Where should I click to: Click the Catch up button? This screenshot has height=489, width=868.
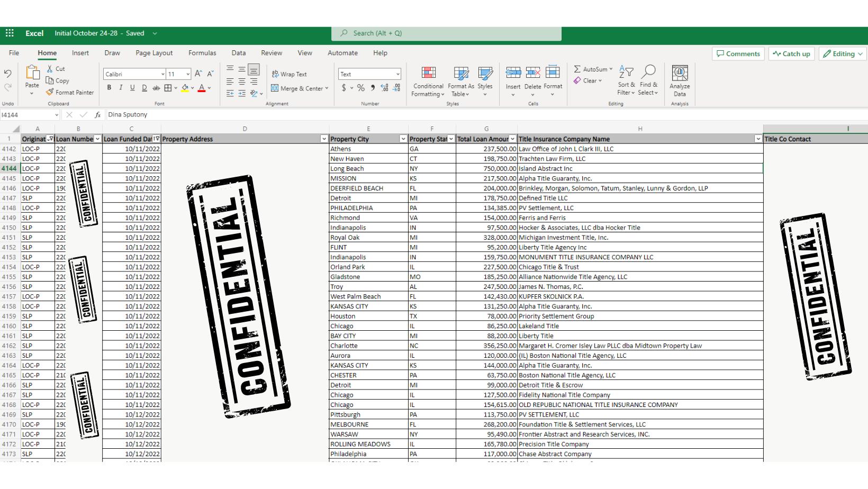coord(791,54)
